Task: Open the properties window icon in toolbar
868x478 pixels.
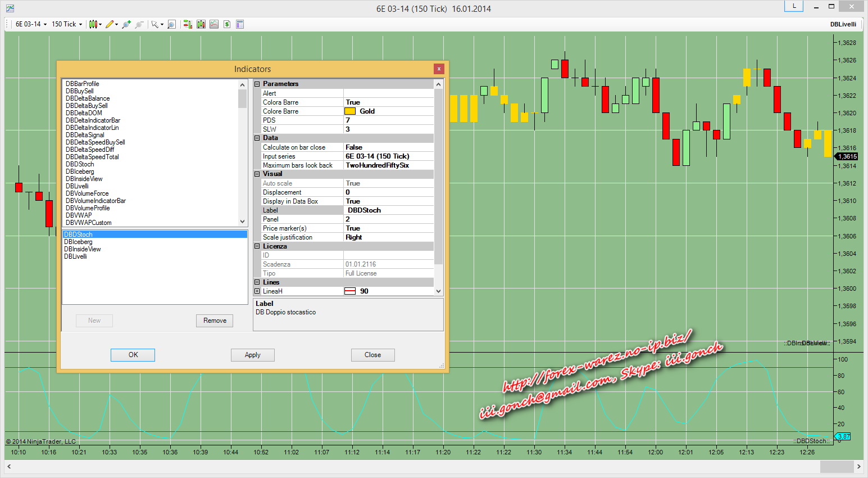Action: pyautogui.click(x=240, y=24)
